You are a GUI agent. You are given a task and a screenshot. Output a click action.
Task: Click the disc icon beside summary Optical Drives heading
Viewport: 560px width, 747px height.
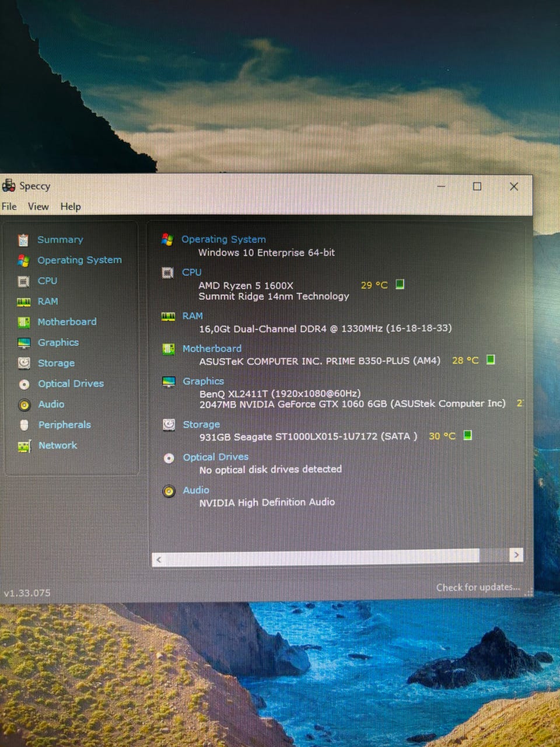tap(169, 458)
